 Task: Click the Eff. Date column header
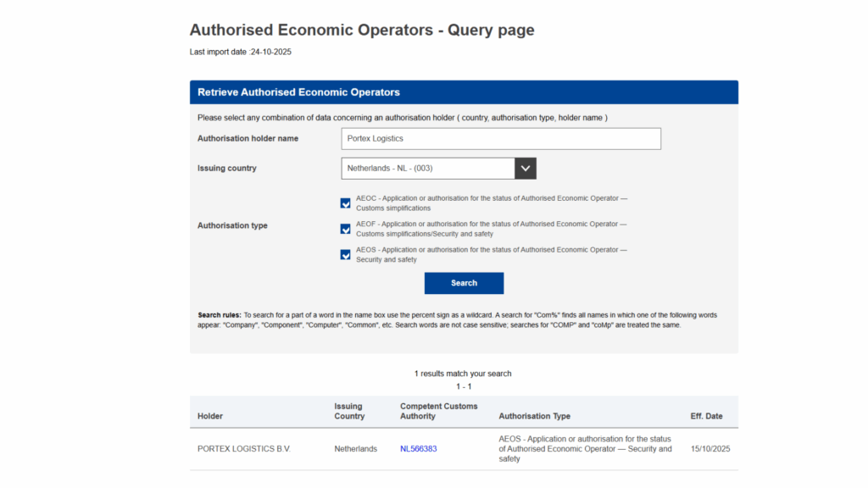click(709, 416)
